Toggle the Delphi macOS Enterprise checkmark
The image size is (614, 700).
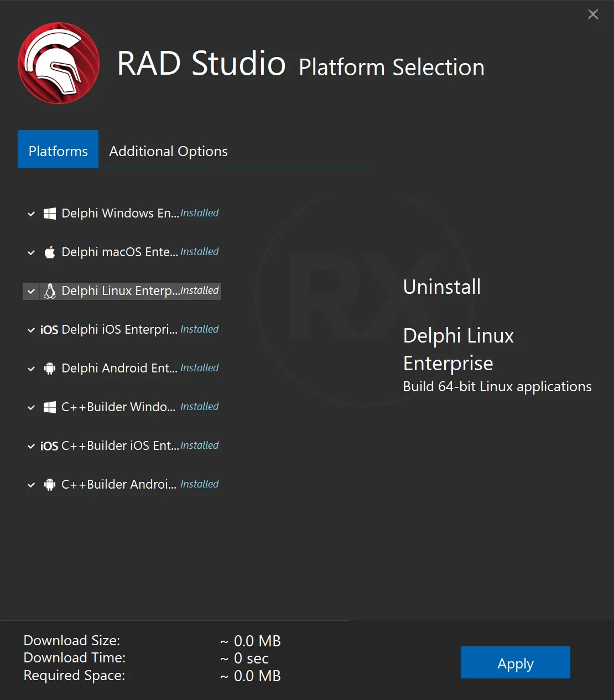tap(32, 252)
